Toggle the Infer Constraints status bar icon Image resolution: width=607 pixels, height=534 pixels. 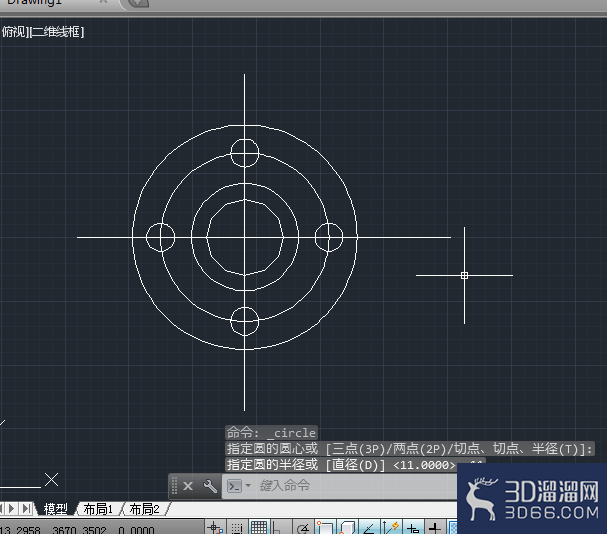[215, 528]
